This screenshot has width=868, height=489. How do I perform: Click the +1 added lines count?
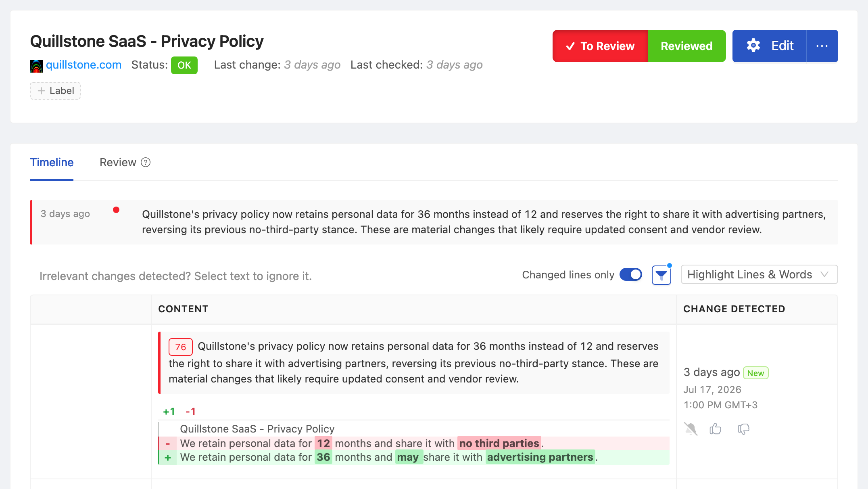(169, 412)
